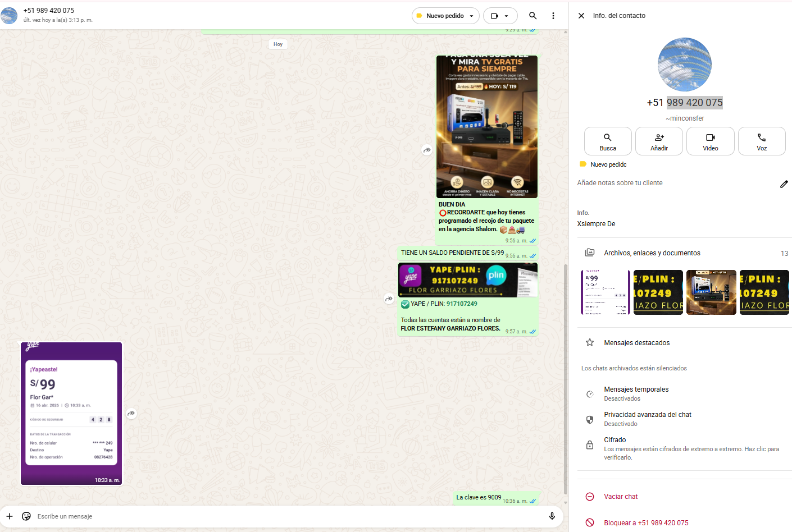Click the Voz call button
Image resolution: width=792 pixels, height=532 pixels.
(761, 141)
